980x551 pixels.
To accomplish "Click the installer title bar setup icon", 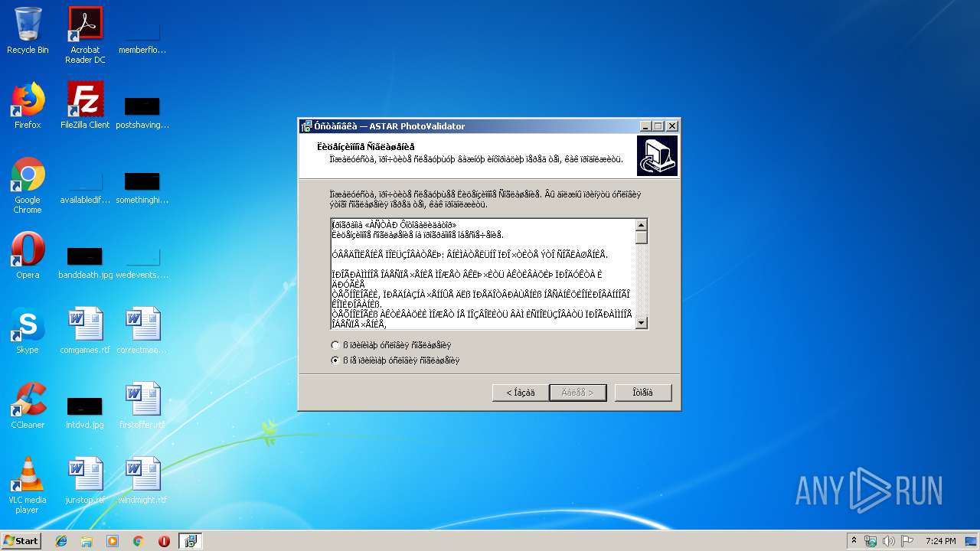I will click(x=307, y=126).
